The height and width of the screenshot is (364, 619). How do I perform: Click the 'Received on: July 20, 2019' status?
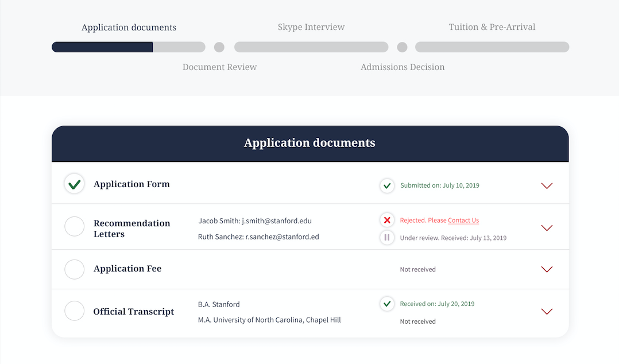point(438,304)
